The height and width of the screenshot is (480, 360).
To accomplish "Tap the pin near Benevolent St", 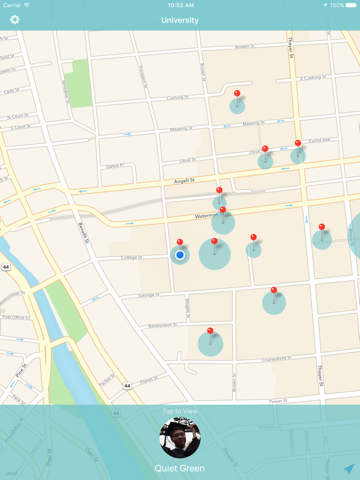I will pyautogui.click(x=210, y=336).
